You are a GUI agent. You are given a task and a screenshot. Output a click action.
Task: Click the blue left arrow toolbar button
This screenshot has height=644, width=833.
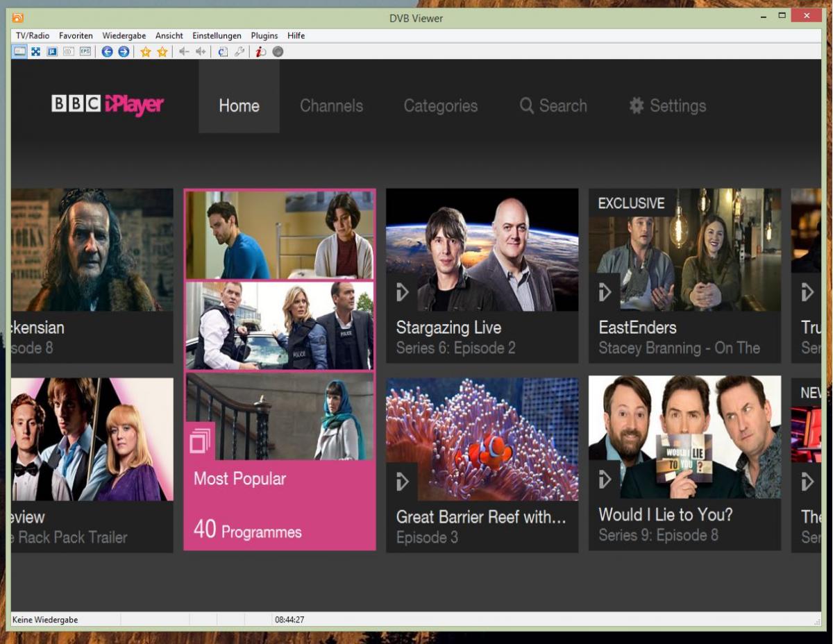pos(107,51)
